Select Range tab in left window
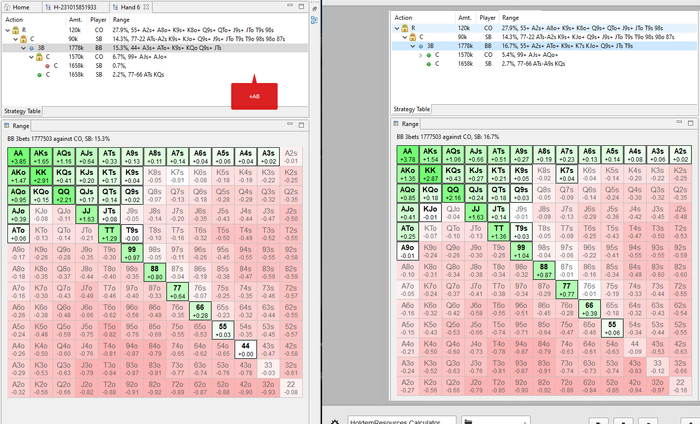 pos(17,125)
